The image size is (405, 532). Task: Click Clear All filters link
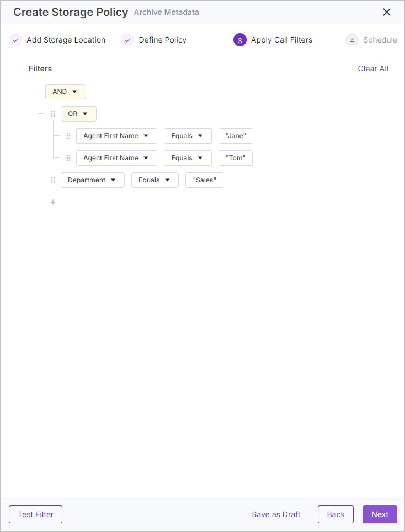click(373, 69)
